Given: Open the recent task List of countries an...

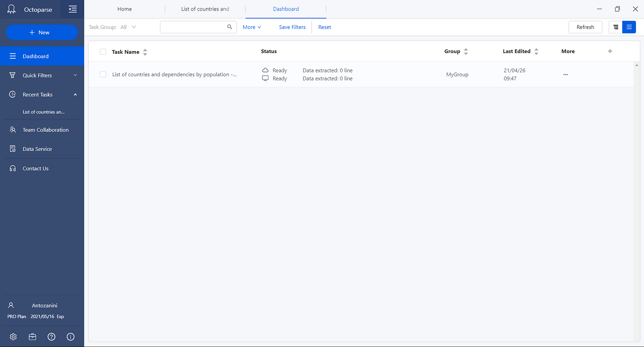Looking at the screenshot, I should tap(44, 112).
